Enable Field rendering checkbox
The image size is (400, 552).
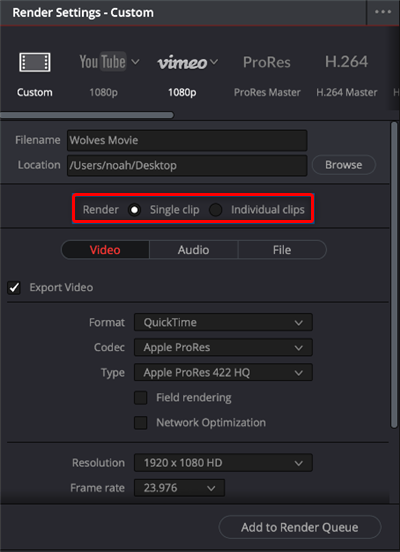[140, 398]
